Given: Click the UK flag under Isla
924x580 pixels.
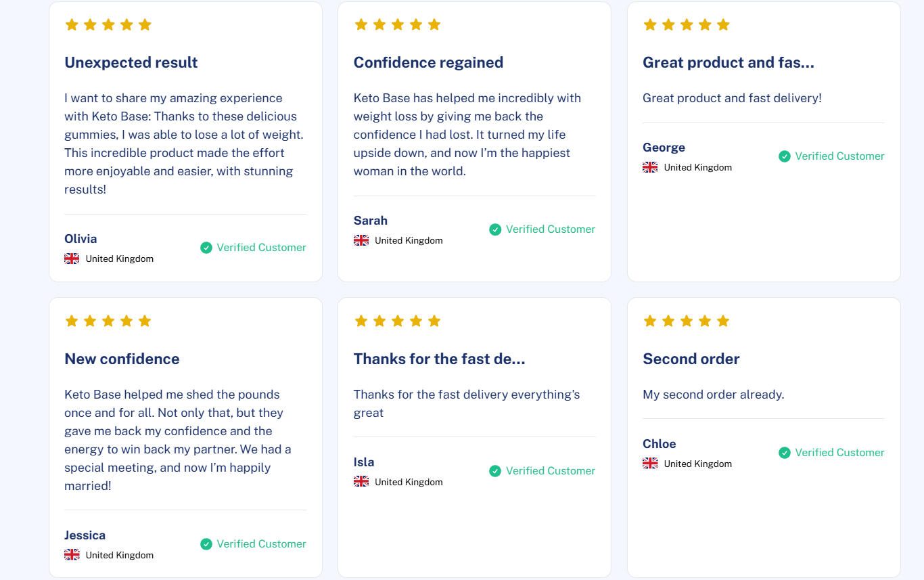Looking at the screenshot, I should click(361, 482).
